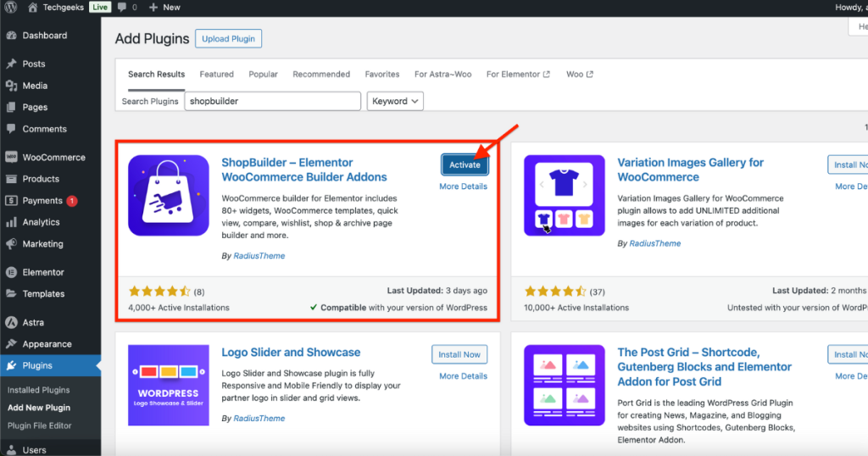Click the Logo Slider and Showcase thumbnail

[x=169, y=385]
